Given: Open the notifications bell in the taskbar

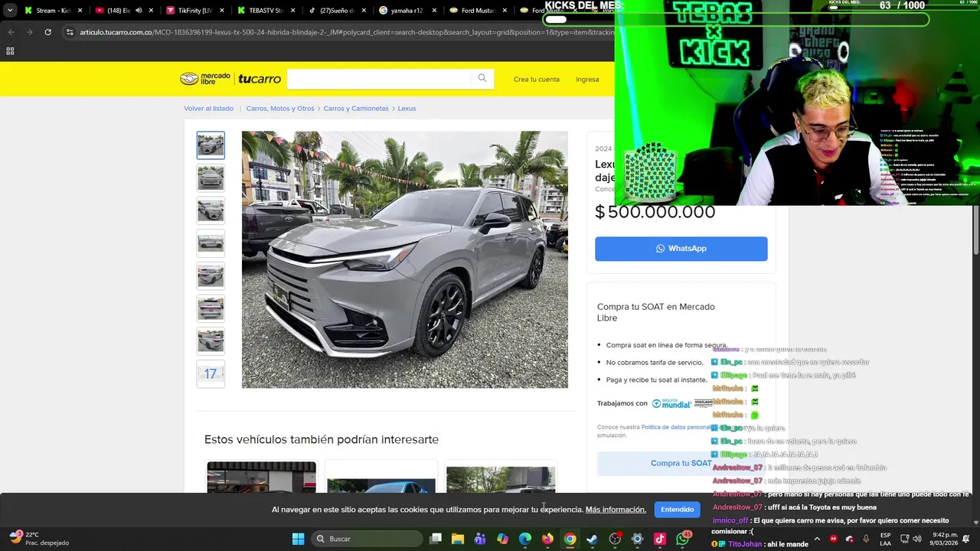Looking at the screenshot, I should click(x=965, y=539).
